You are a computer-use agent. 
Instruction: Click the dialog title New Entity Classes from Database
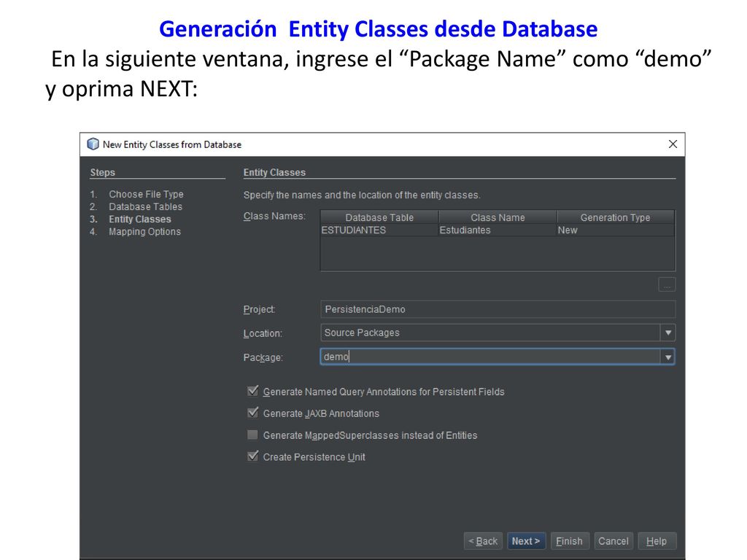[x=172, y=144]
